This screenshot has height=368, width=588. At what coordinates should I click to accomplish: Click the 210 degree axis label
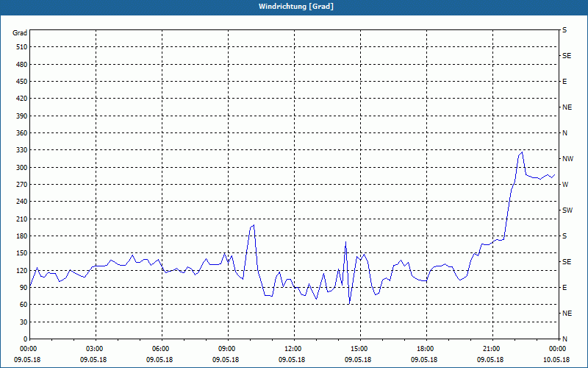pyautogui.click(x=22, y=219)
